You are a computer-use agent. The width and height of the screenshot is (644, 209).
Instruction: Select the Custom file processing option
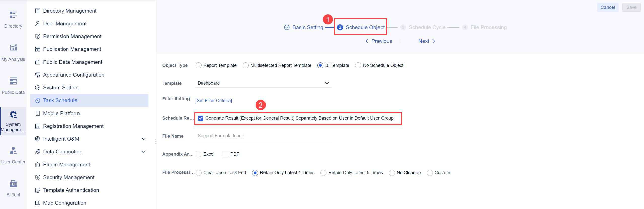(x=430, y=173)
